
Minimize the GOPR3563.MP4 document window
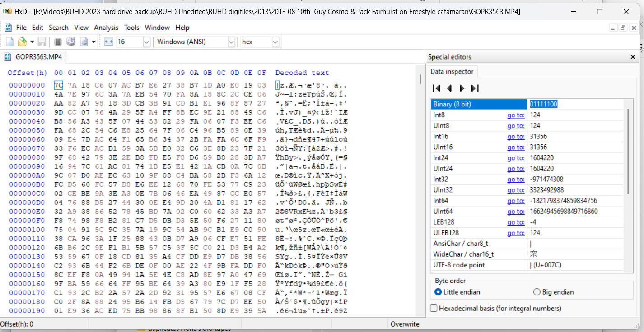(613, 28)
